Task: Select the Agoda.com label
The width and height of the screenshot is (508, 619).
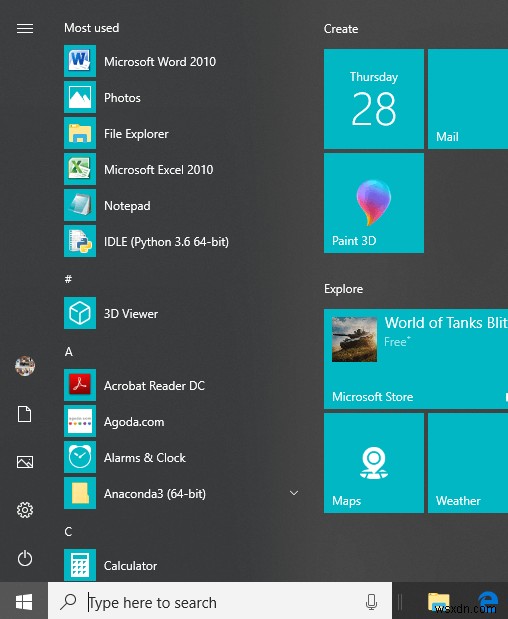Action: coord(134,422)
